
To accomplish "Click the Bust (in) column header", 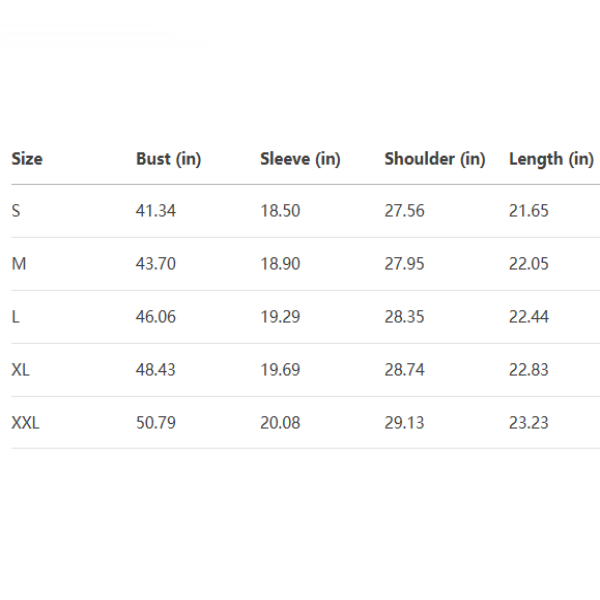I will 168,159.
